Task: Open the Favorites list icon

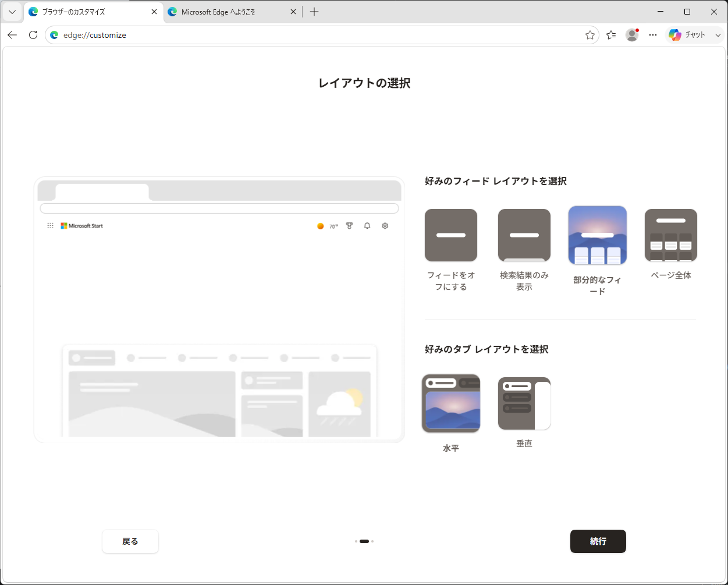Action: coord(611,35)
